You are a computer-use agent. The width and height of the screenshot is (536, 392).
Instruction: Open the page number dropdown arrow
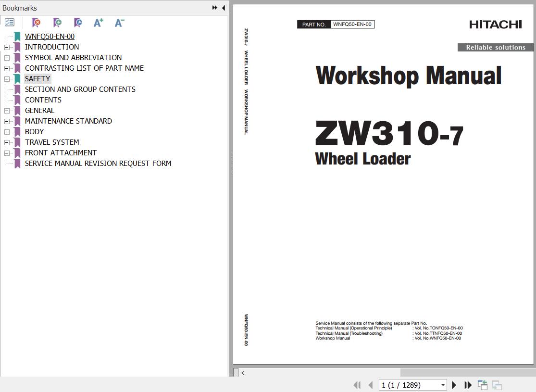point(443,385)
